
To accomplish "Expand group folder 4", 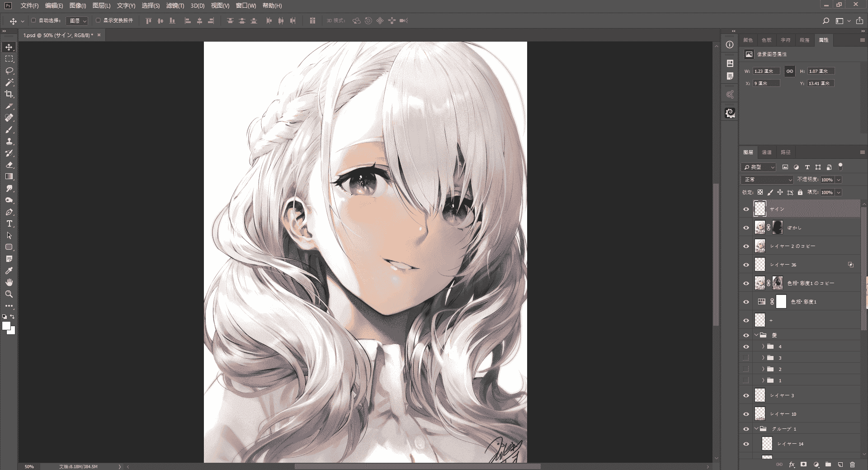I will coord(763,347).
